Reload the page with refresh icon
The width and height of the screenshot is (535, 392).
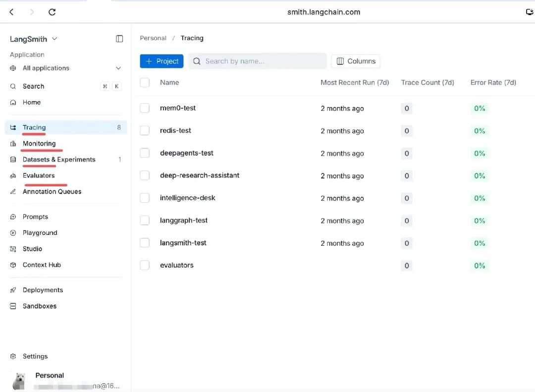point(52,12)
